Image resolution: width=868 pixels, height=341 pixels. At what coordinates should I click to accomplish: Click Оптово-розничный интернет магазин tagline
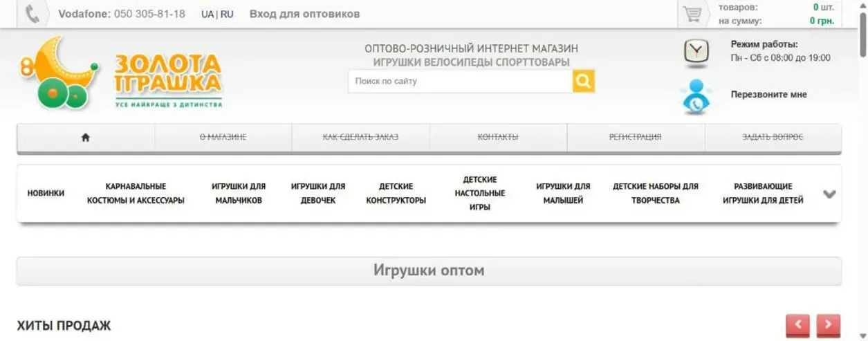(x=471, y=48)
